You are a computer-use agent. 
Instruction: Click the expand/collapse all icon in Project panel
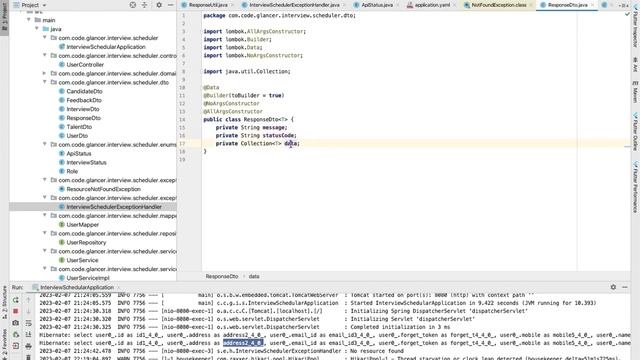tap(144, 5)
